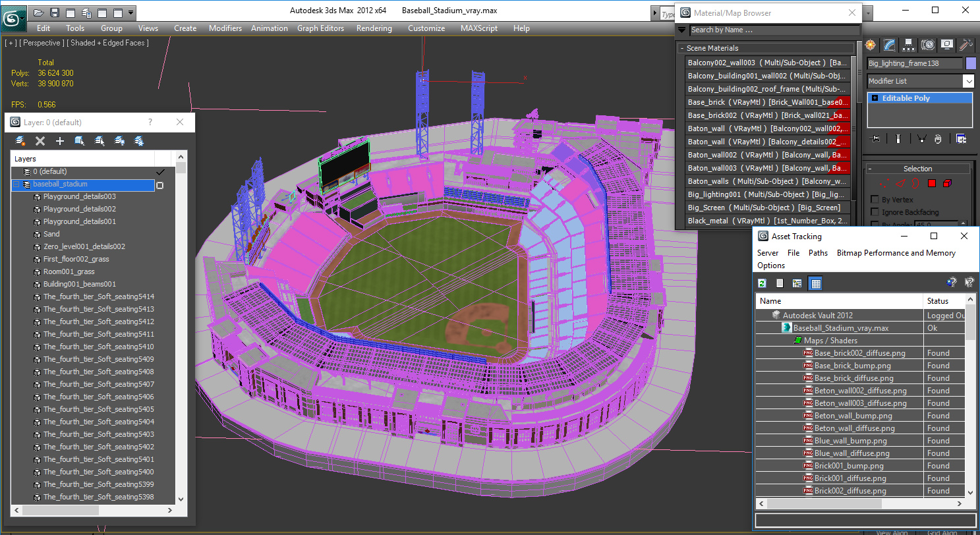The image size is (980, 535).
Task: Open the Display command panel tab
Action: [947, 45]
